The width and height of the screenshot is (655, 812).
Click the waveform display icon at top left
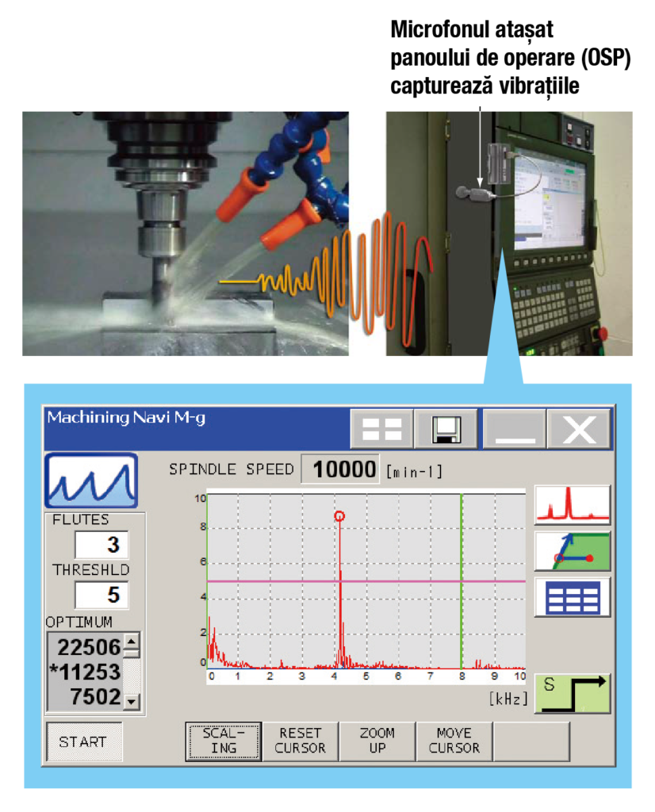91,481
